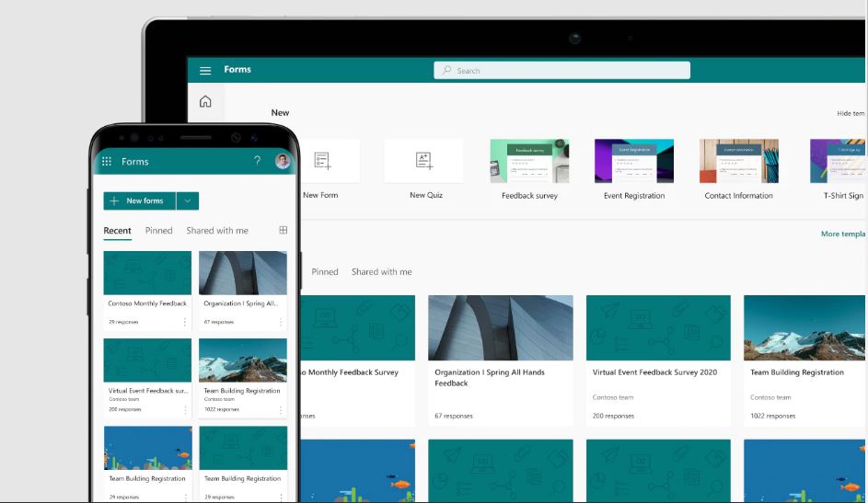Viewport: 868px width, 503px height.
Task: Click into the Search field on the tablet
Action: coord(561,70)
